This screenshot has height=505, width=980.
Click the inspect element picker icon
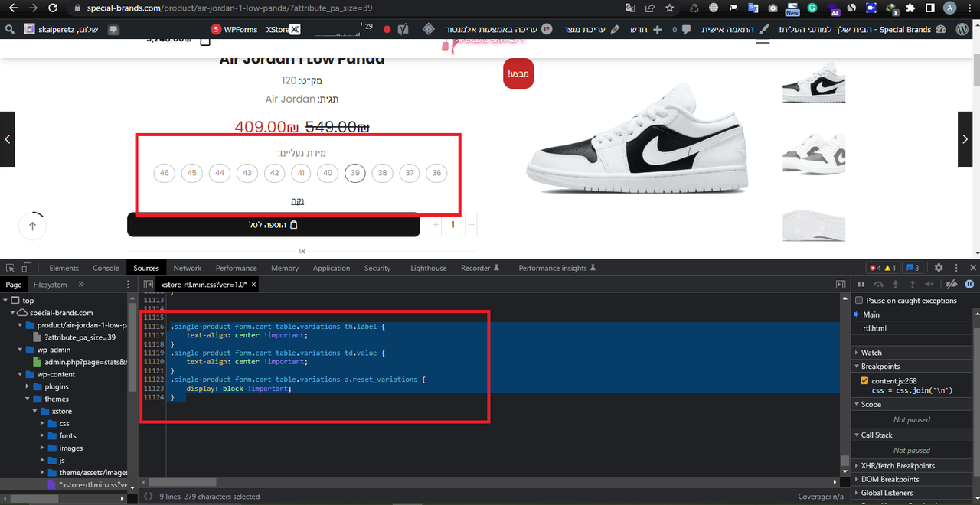click(x=10, y=268)
